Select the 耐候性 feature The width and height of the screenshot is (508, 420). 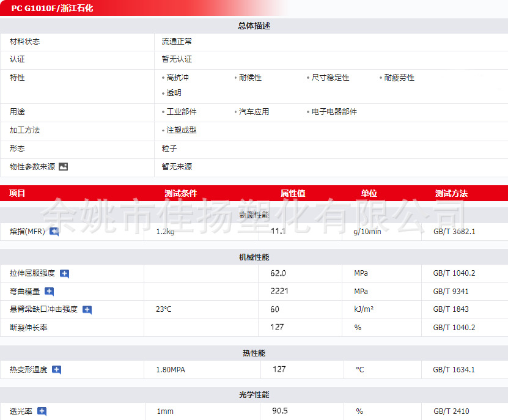coord(250,78)
